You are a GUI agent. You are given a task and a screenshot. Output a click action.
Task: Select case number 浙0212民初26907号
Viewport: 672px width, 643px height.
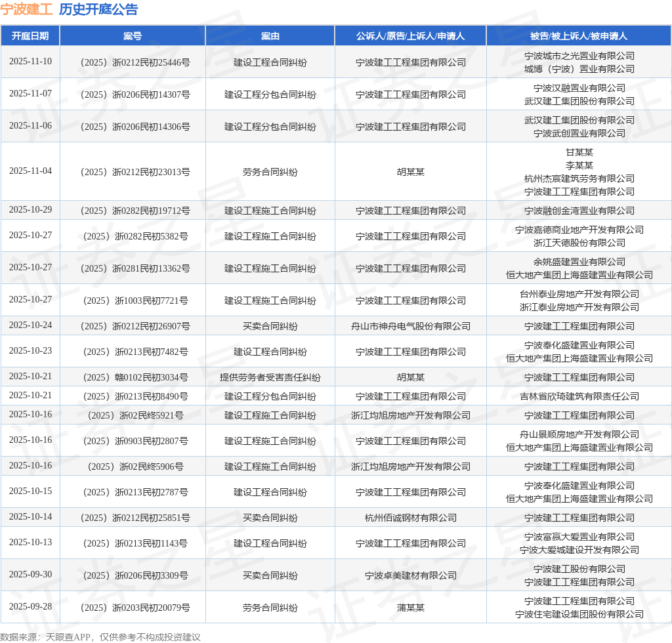point(135,327)
